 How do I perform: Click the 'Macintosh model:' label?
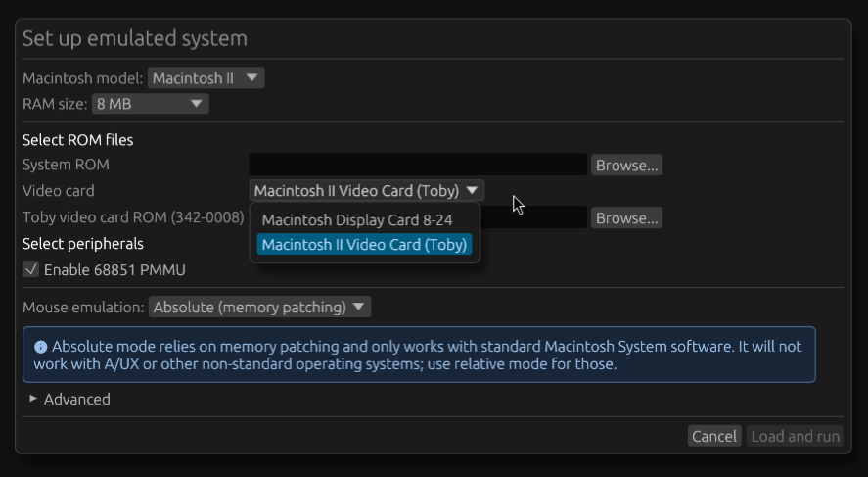pos(83,78)
